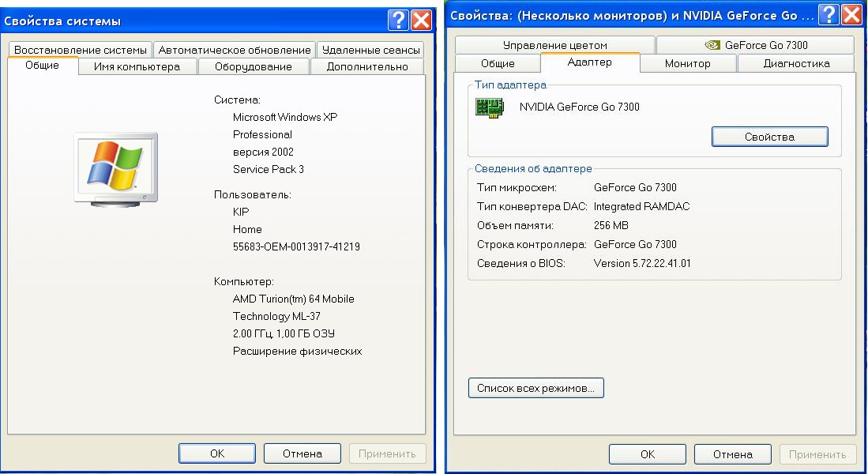The width and height of the screenshot is (868, 474).
Task: Click the Technology ML-37 line
Action: coord(276,316)
